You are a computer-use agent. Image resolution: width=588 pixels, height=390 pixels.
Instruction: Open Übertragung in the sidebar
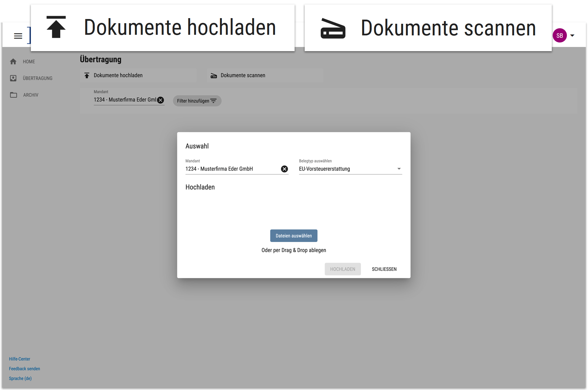(x=37, y=78)
